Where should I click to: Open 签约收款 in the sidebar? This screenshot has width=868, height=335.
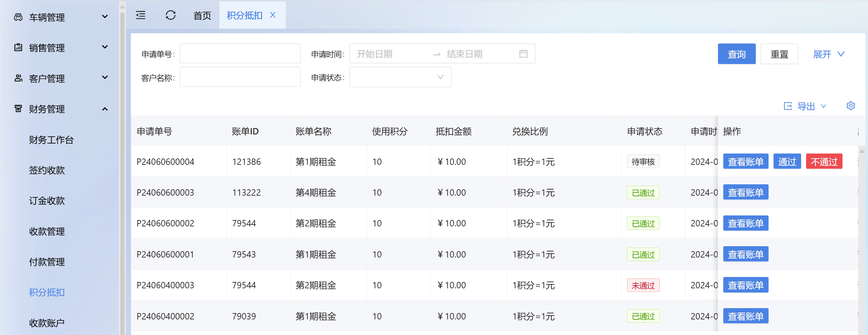(x=47, y=170)
